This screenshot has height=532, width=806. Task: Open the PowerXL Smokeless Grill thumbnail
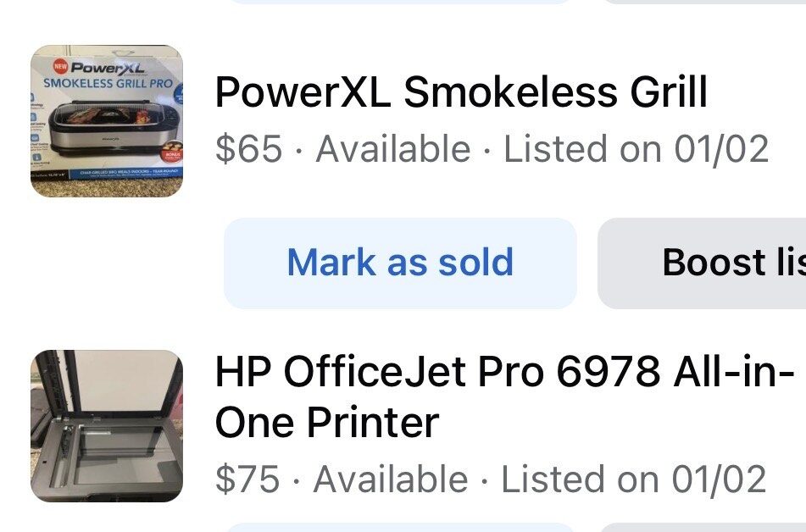(x=107, y=121)
